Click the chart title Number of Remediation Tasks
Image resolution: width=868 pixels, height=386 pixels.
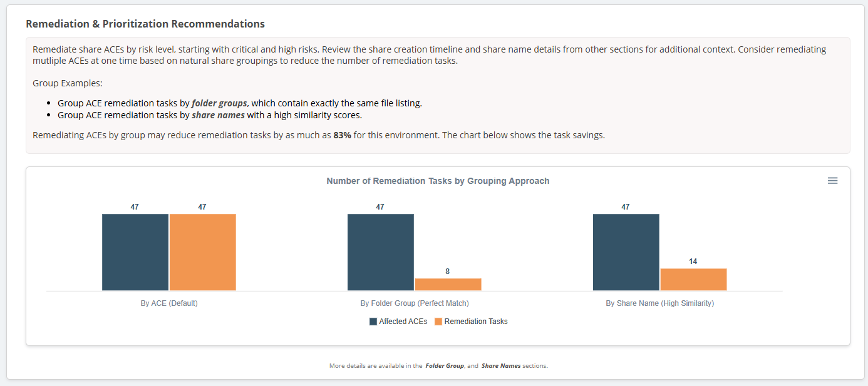(438, 181)
